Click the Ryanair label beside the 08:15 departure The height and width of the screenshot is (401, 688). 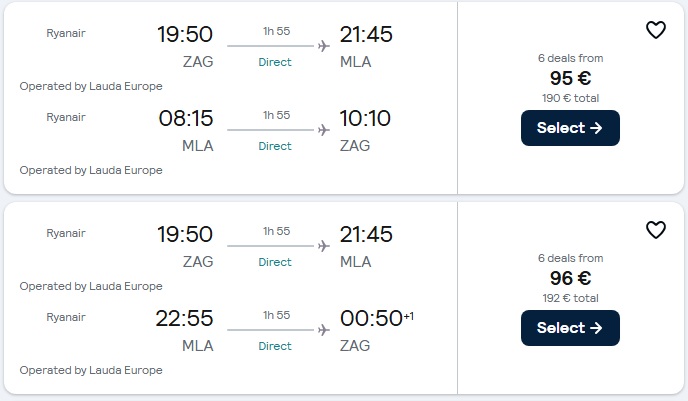point(66,117)
